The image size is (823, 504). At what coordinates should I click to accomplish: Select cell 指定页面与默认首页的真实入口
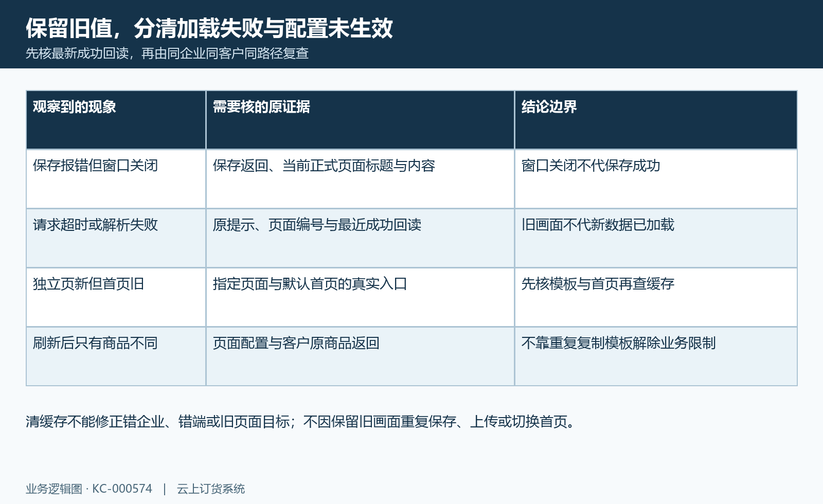[360, 297]
